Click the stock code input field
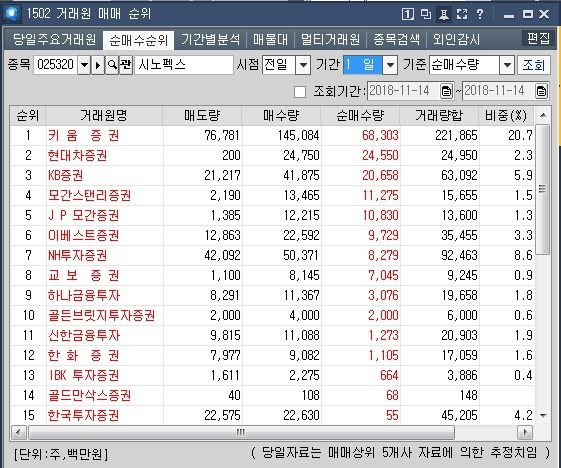This screenshot has height=468, width=561. click(x=55, y=65)
